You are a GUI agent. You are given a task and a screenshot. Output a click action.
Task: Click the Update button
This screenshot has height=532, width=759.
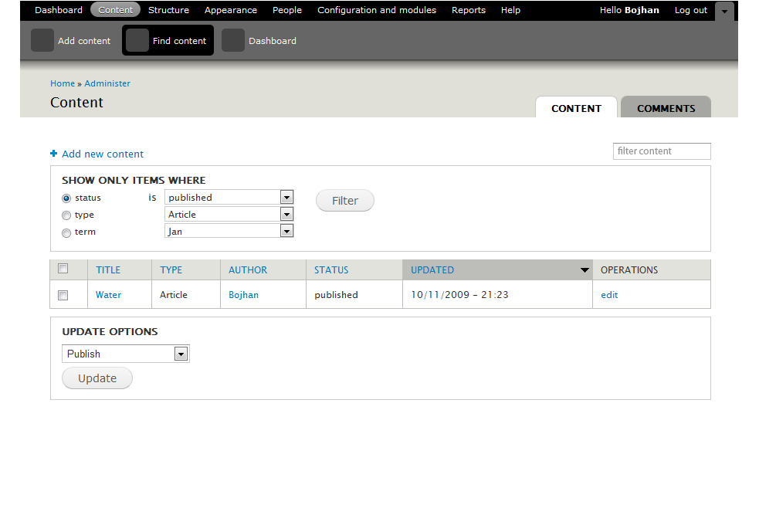[x=97, y=378]
